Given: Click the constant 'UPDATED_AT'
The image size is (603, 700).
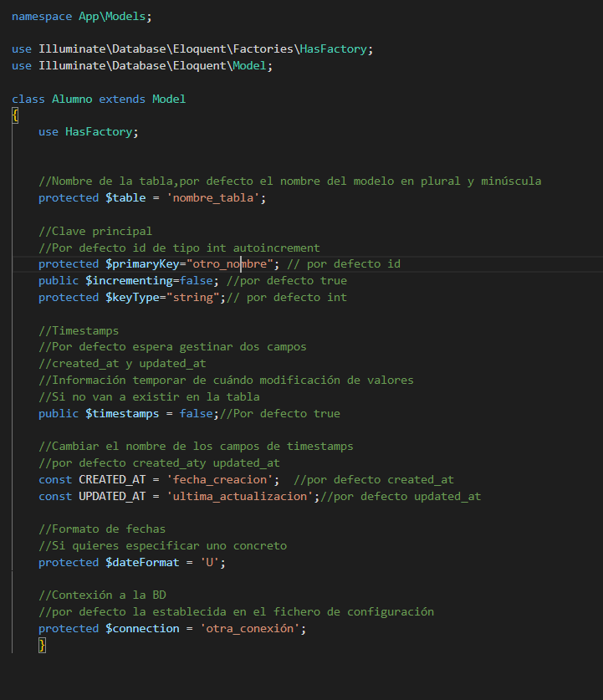Looking at the screenshot, I should pyautogui.click(x=112, y=497).
